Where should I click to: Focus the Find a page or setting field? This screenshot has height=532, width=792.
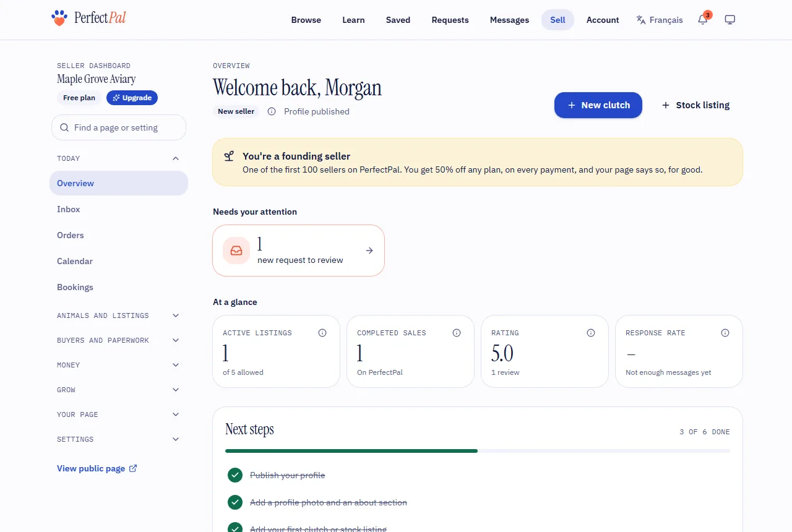tap(119, 127)
